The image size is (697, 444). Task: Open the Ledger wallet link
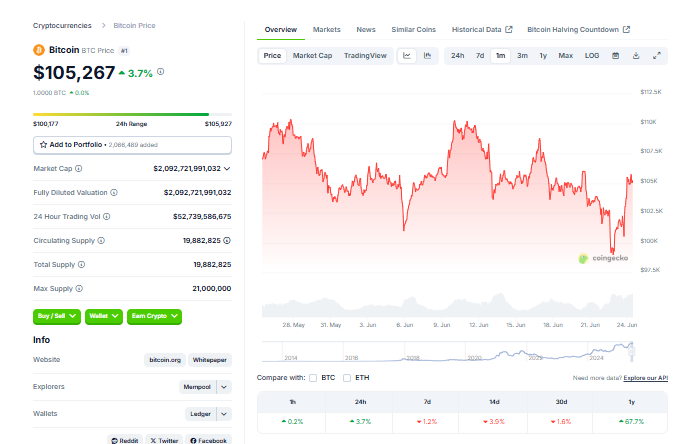pyautogui.click(x=200, y=414)
